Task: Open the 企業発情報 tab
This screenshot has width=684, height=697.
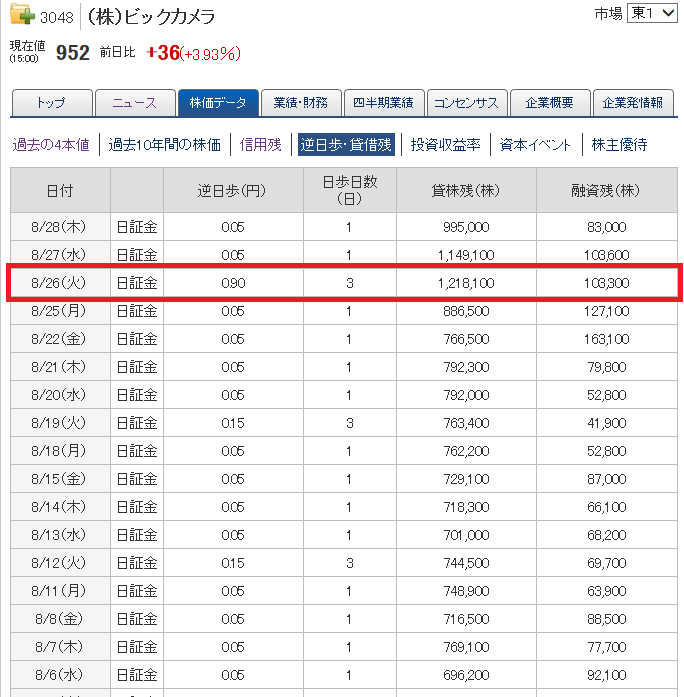Action: point(633,103)
